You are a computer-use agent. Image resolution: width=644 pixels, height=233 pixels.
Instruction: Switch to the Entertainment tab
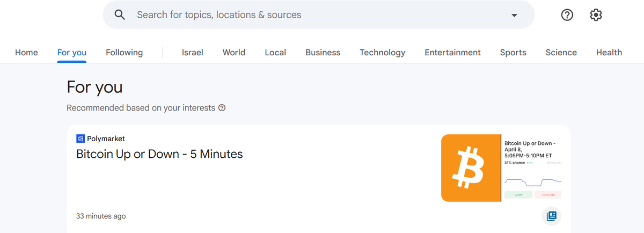[453, 53]
